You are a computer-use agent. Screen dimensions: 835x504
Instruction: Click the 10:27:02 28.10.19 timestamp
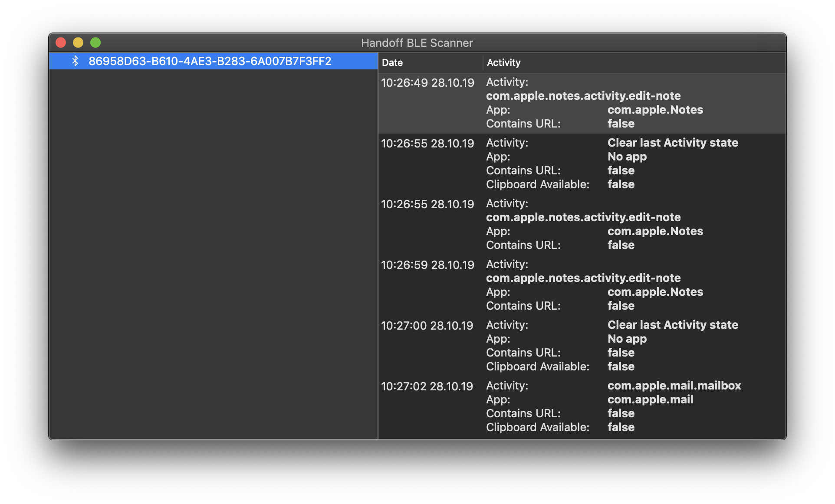[427, 386]
